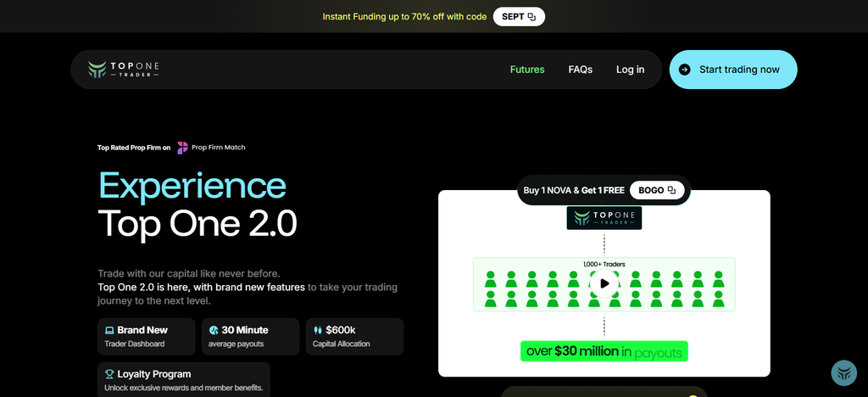Play the promotional video

[604, 283]
